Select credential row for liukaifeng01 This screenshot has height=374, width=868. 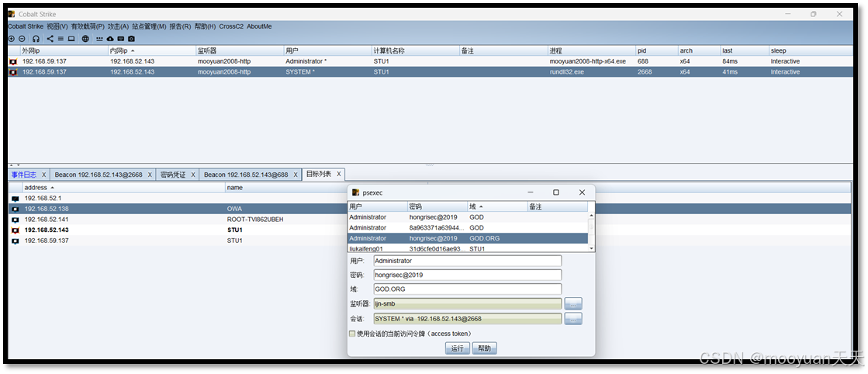(x=468, y=249)
